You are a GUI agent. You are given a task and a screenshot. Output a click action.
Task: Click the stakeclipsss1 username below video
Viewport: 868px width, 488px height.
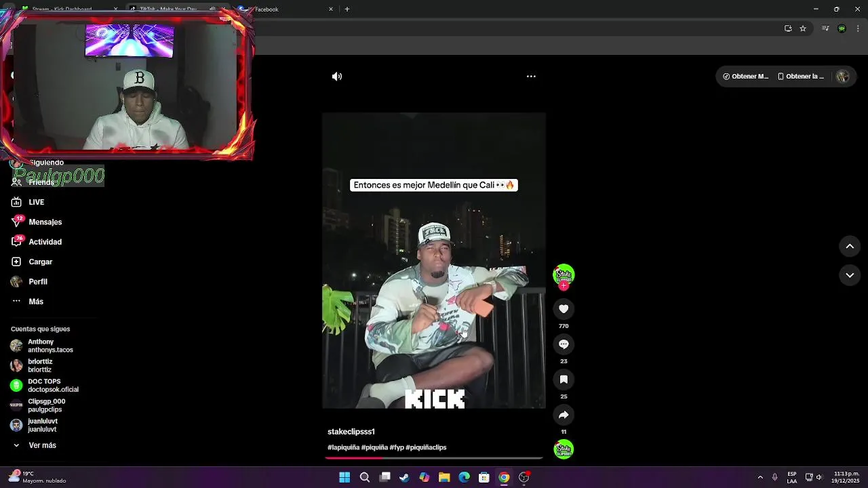click(351, 432)
